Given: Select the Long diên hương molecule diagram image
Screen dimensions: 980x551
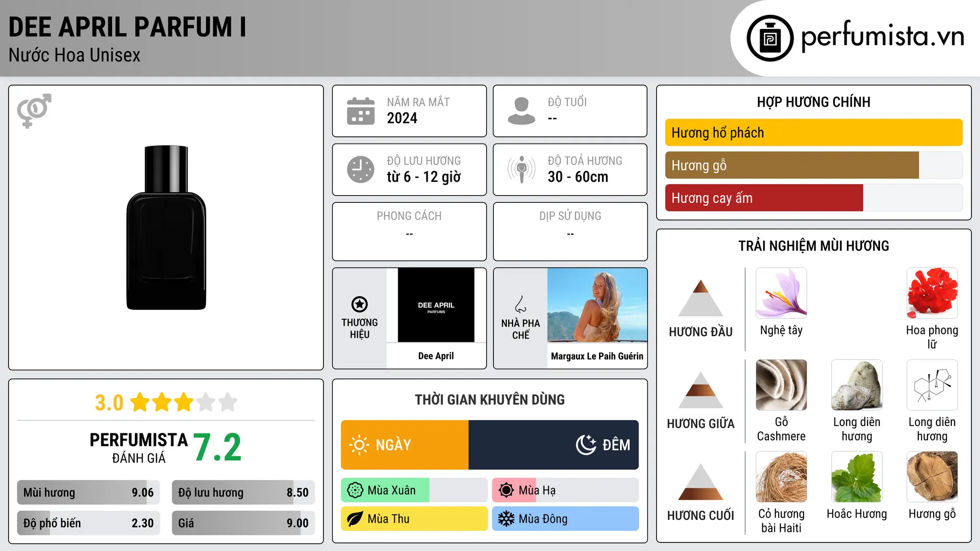Looking at the screenshot, I should tap(932, 385).
